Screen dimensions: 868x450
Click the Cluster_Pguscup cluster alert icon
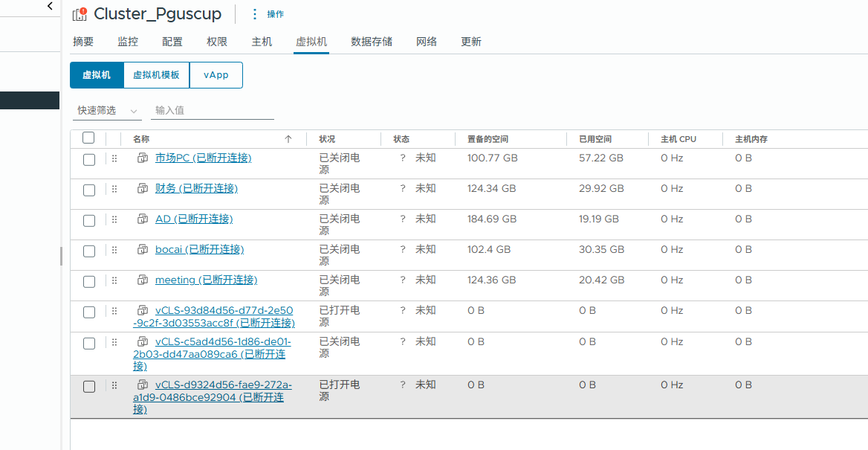(80, 14)
